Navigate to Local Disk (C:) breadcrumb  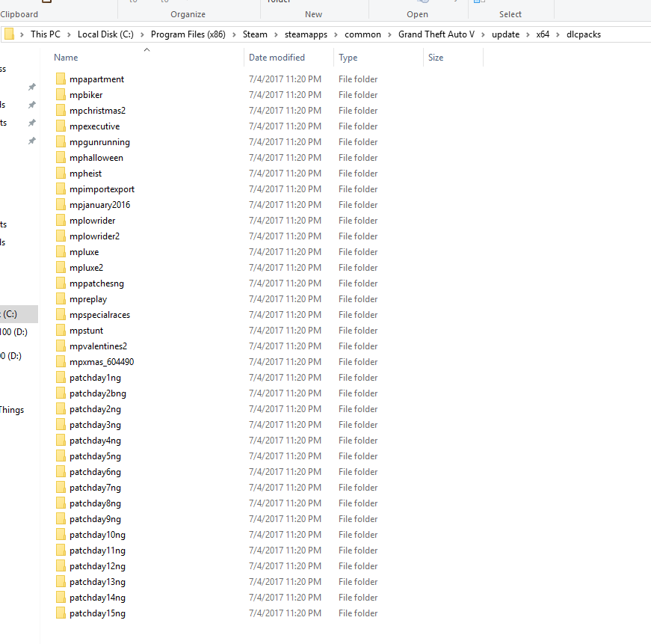pyautogui.click(x=105, y=34)
